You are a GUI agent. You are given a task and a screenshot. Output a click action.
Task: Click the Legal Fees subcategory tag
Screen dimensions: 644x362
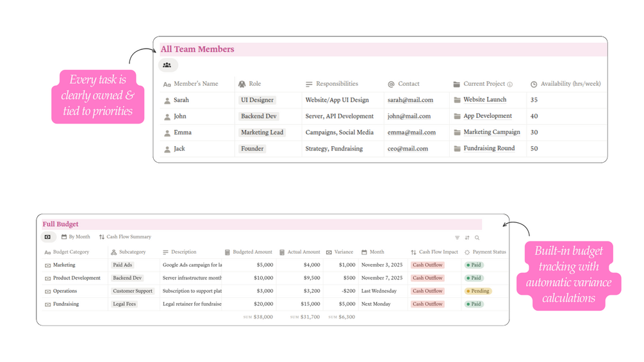click(x=124, y=304)
